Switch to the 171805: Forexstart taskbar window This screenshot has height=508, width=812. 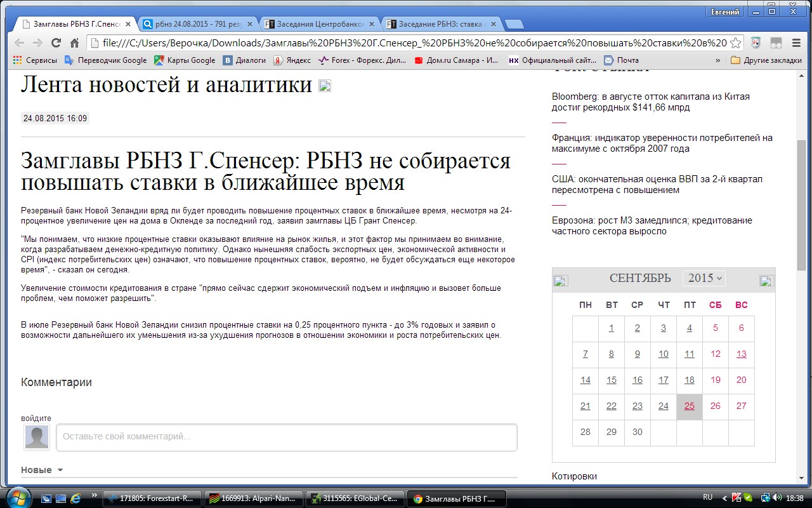(x=152, y=498)
